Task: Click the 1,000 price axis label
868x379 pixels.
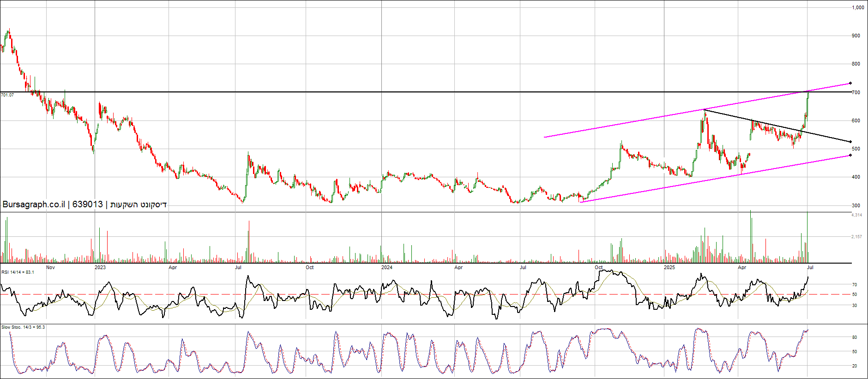Action: pos(858,8)
